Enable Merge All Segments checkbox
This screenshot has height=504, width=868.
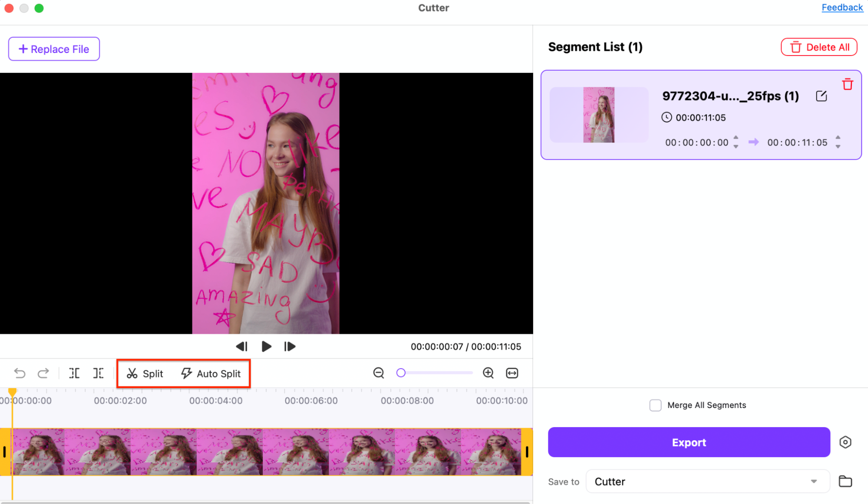click(655, 405)
